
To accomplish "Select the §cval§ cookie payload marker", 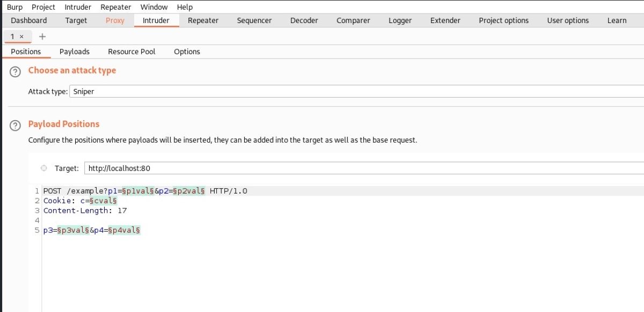I will pyautogui.click(x=103, y=200).
